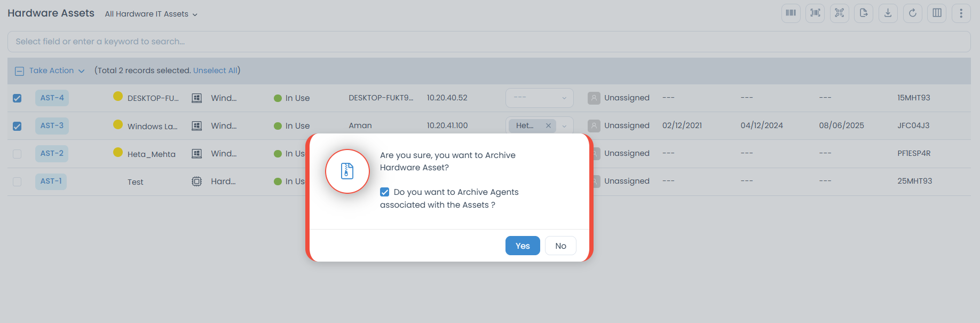Click the QR code scan icon

click(839, 13)
